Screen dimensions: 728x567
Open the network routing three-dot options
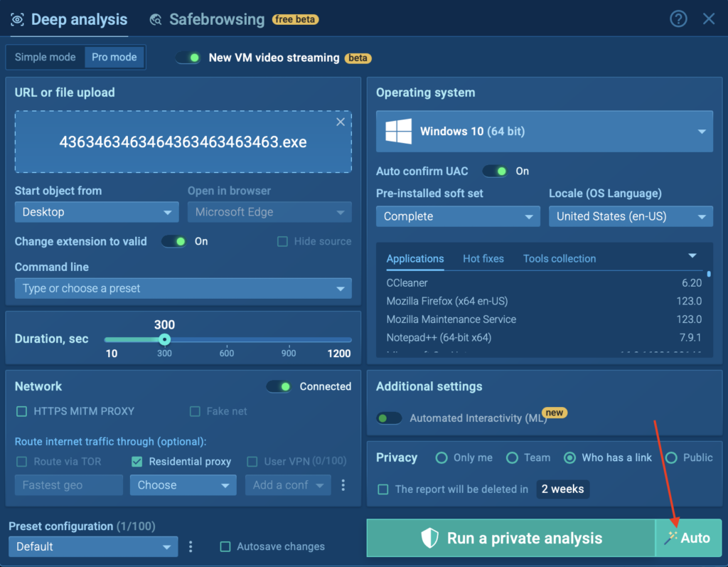pos(343,485)
